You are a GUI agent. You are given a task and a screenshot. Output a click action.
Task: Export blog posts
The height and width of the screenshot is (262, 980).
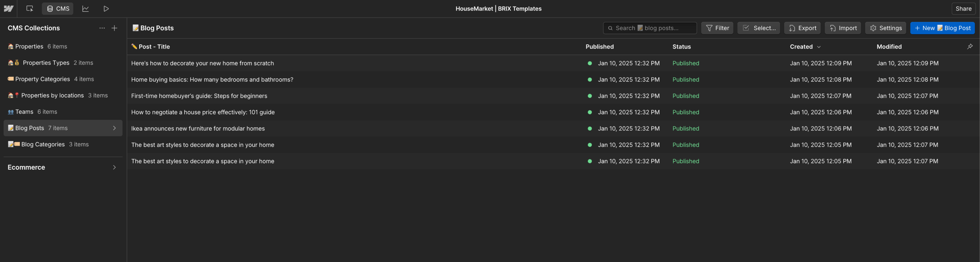(802, 28)
